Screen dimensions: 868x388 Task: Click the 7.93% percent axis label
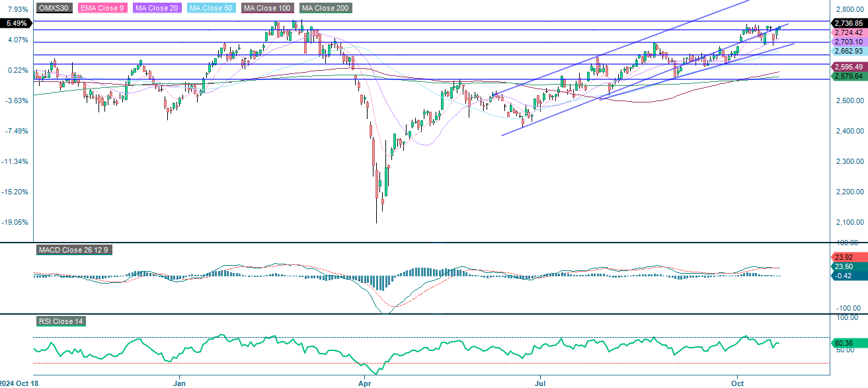click(x=17, y=9)
